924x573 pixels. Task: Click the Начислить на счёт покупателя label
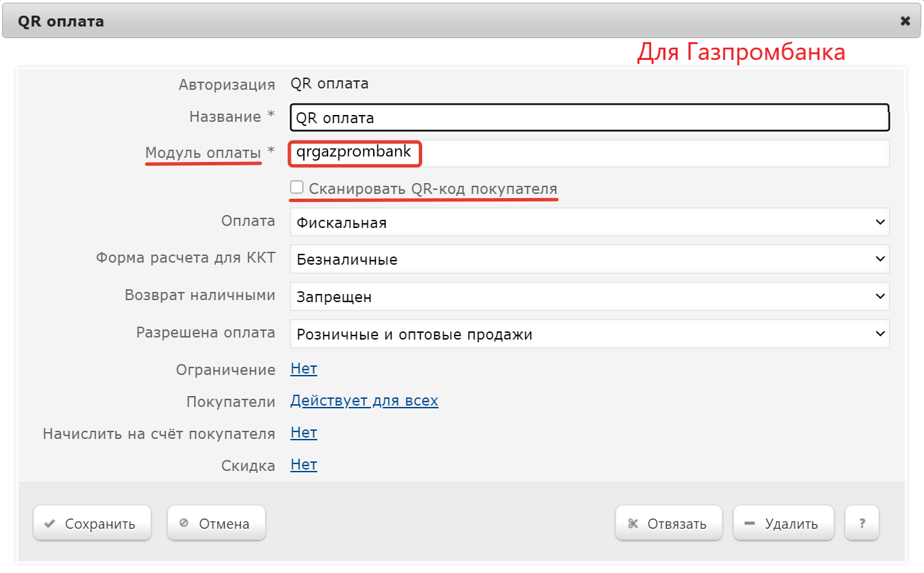tap(159, 433)
